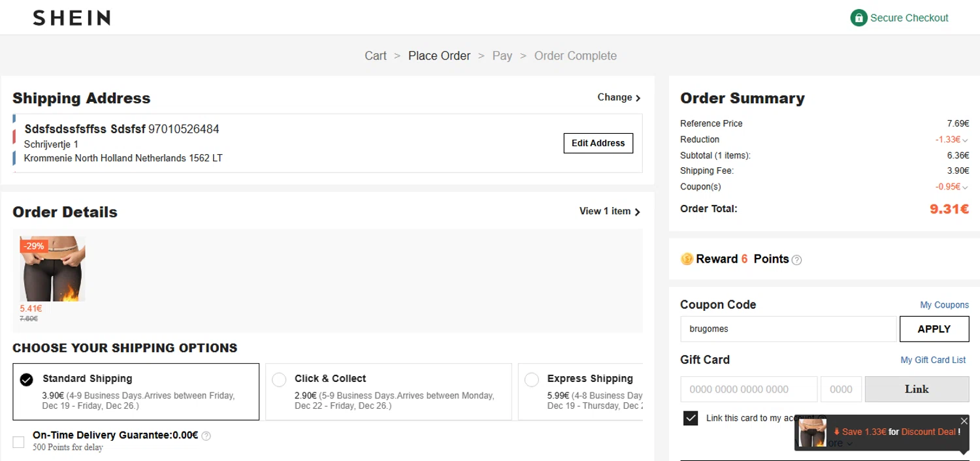Enable the On-Time Delivery Guarantee checkbox
980x461 pixels.
(19, 441)
